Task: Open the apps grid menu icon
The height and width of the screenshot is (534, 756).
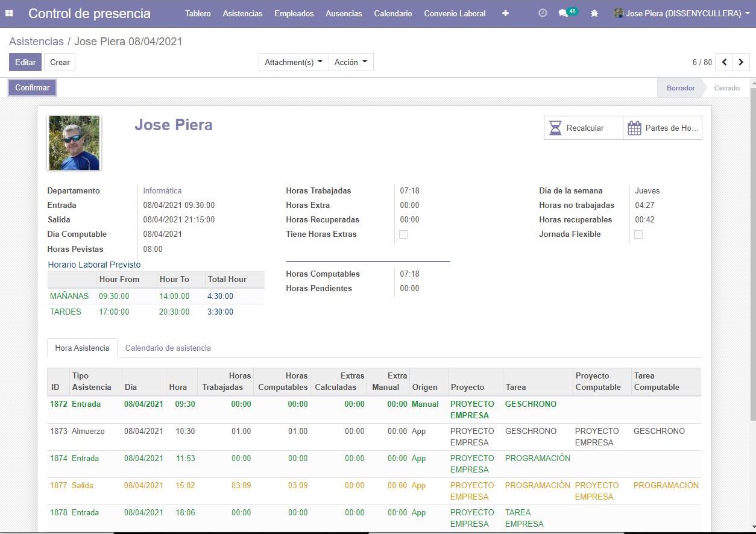Action: (x=9, y=13)
